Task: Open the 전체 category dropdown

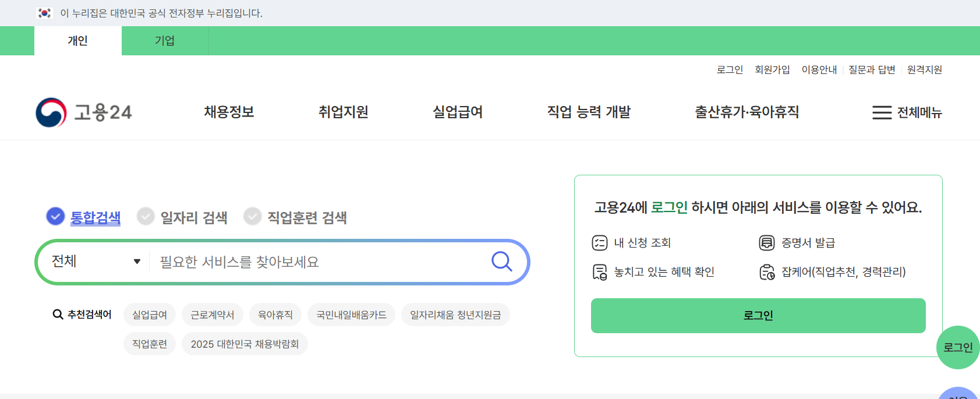Action: (x=96, y=262)
